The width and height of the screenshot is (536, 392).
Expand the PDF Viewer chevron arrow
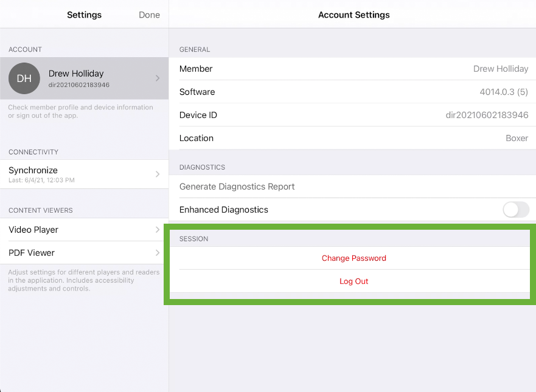tap(158, 253)
